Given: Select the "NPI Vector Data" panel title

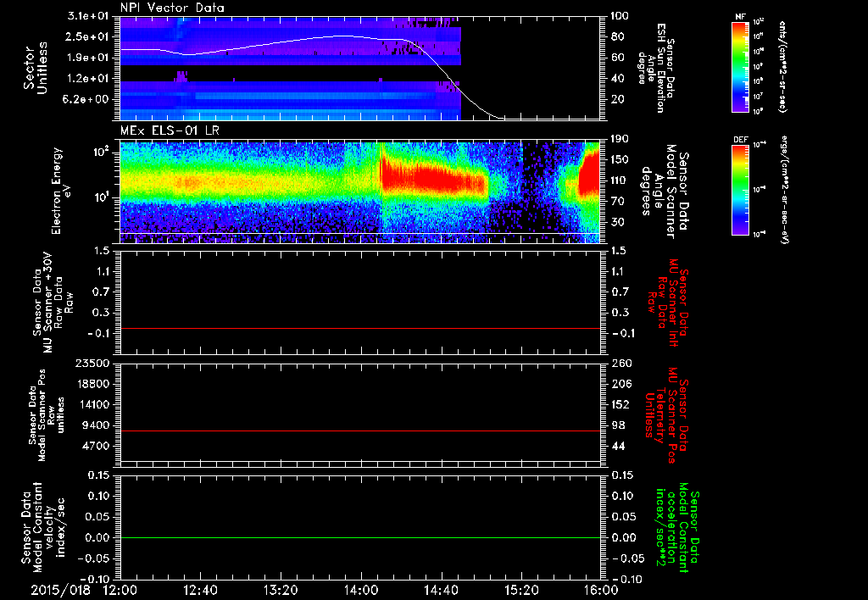Looking at the screenshot, I should pos(172,8).
